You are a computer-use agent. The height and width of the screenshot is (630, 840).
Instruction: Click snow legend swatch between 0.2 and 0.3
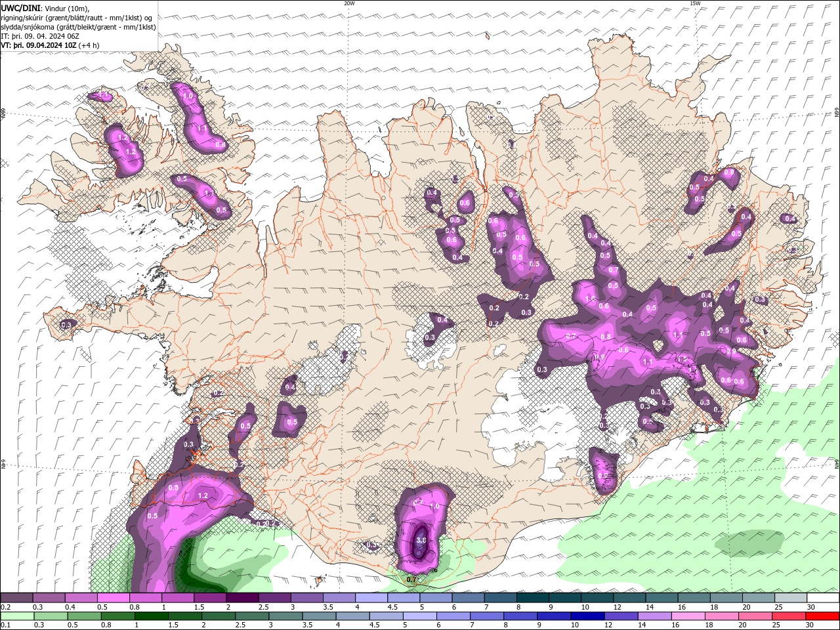click(16, 597)
